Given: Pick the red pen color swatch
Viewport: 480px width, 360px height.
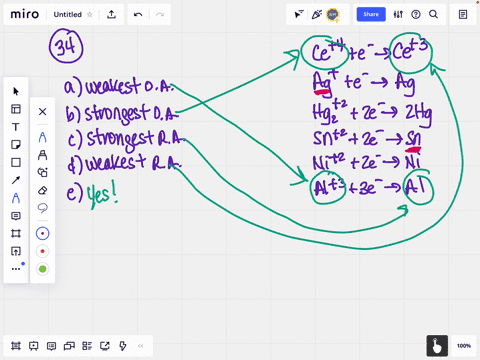Looking at the screenshot, I should point(42,251).
